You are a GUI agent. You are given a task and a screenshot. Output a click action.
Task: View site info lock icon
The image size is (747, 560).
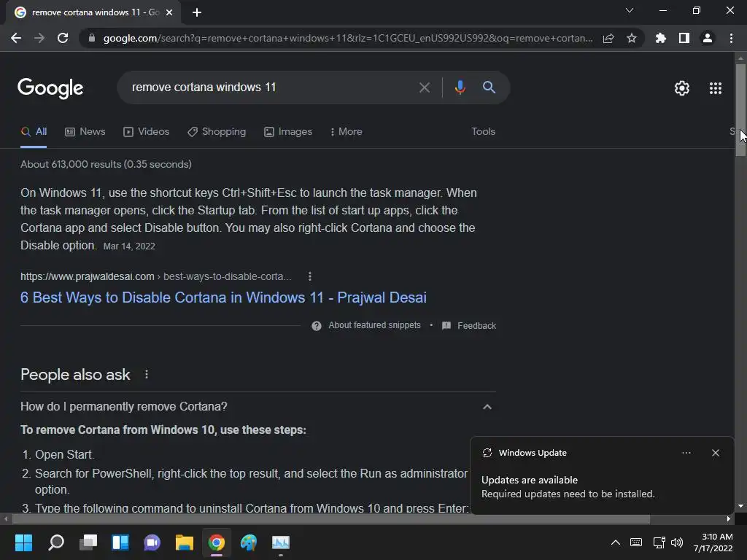click(92, 38)
